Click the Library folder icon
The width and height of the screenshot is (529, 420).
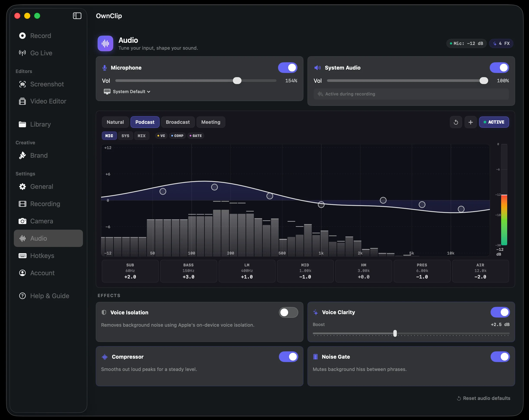tap(22, 124)
